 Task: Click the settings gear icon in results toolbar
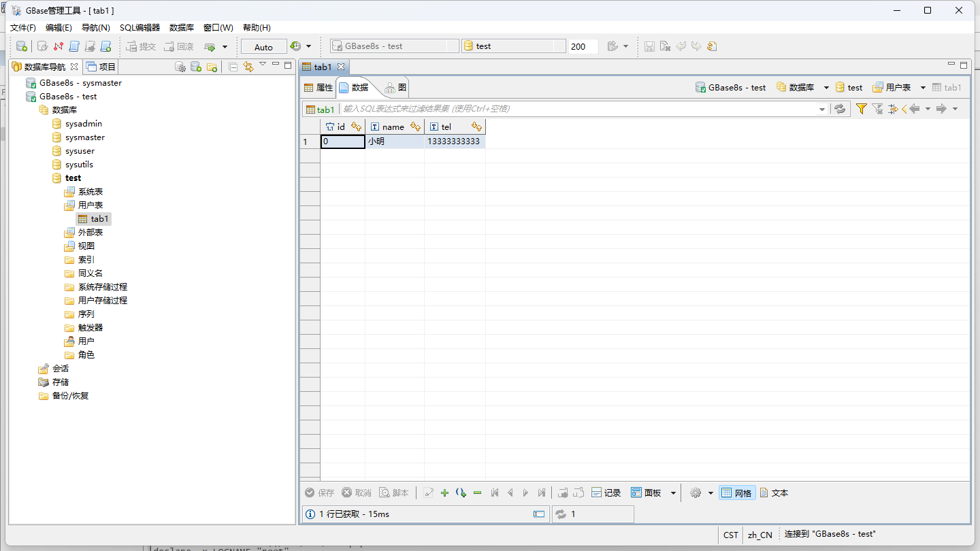click(695, 493)
